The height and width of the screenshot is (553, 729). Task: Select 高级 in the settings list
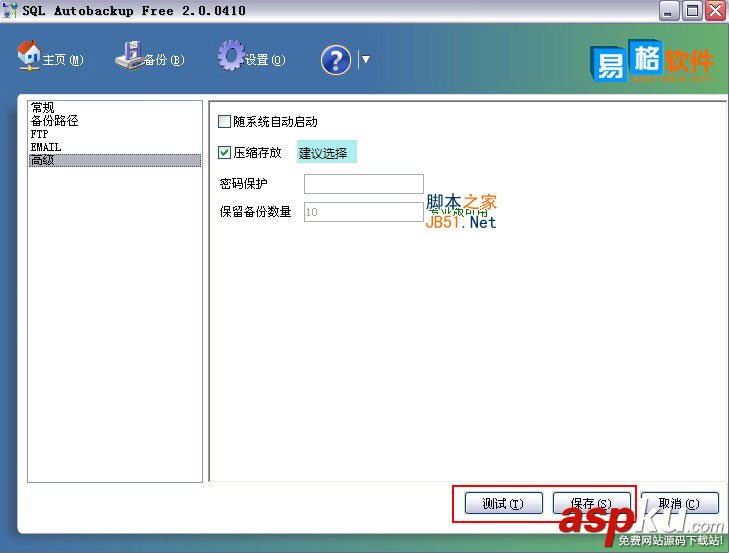[115, 160]
